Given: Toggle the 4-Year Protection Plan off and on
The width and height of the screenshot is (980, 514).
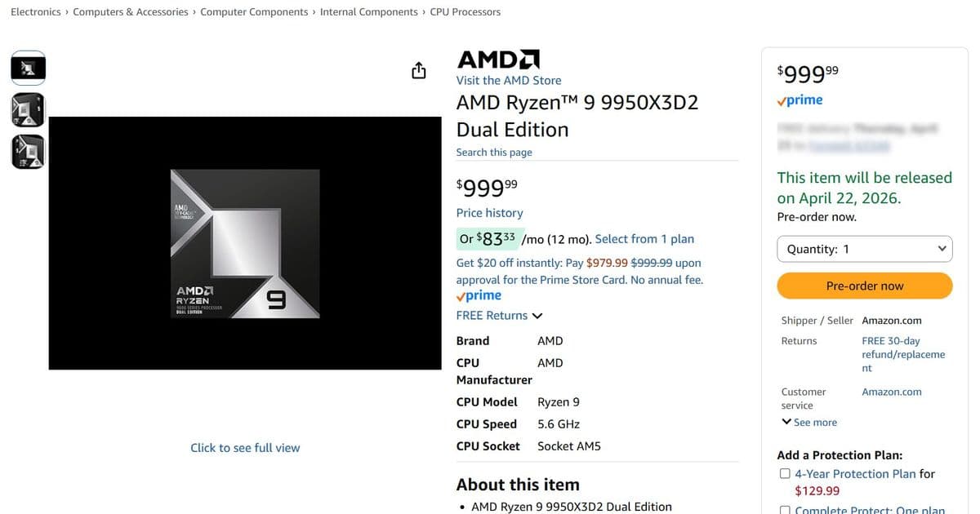Looking at the screenshot, I should (x=785, y=473).
